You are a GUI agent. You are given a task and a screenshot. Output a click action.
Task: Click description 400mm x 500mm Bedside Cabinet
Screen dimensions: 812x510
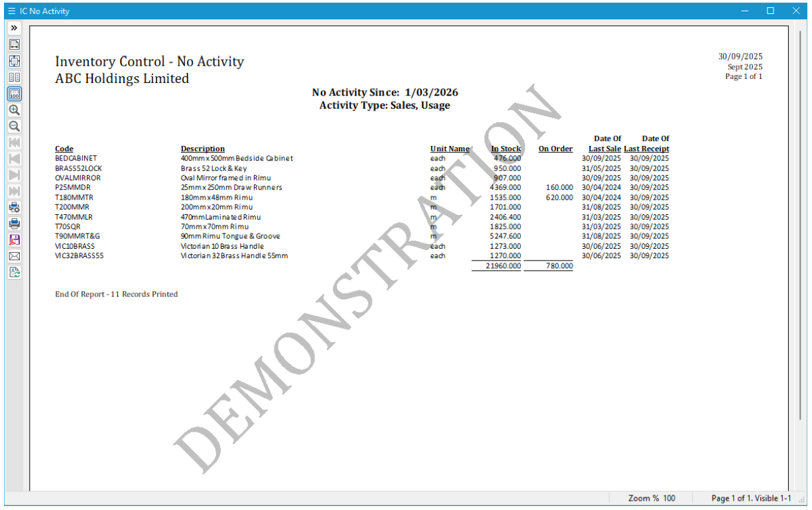[x=237, y=159]
